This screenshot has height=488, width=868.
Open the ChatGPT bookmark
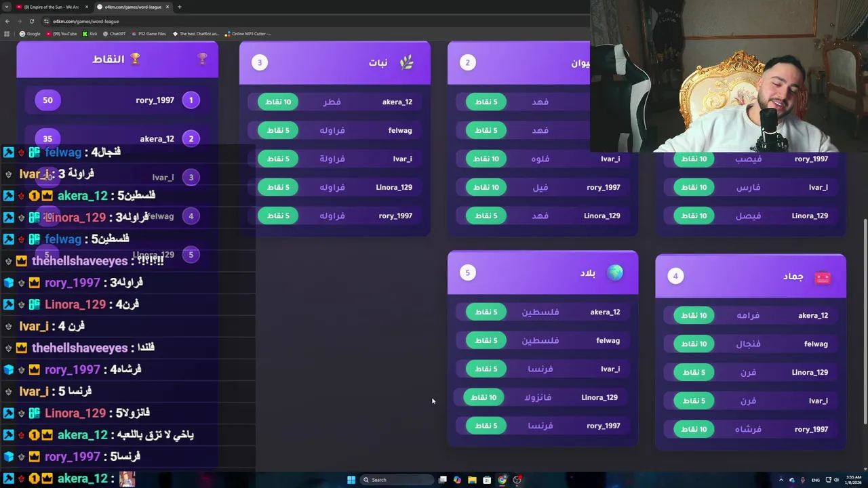[x=114, y=33]
